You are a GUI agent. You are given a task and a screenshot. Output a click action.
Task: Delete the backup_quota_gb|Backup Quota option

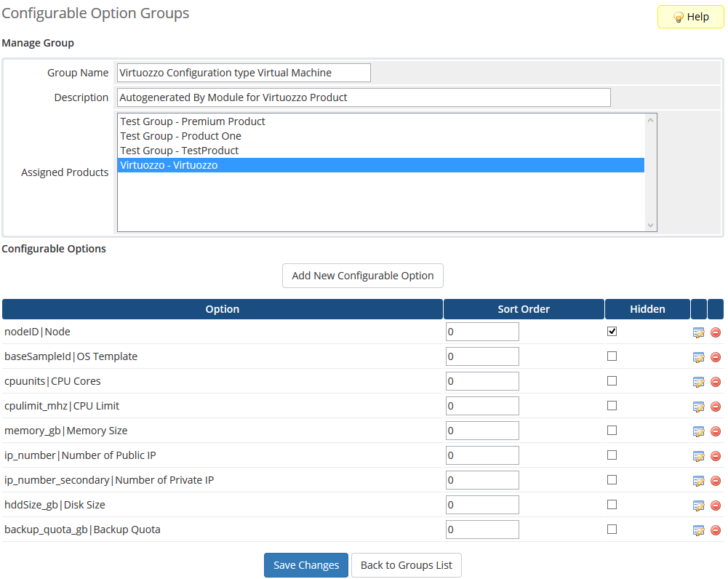pos(716,530)
